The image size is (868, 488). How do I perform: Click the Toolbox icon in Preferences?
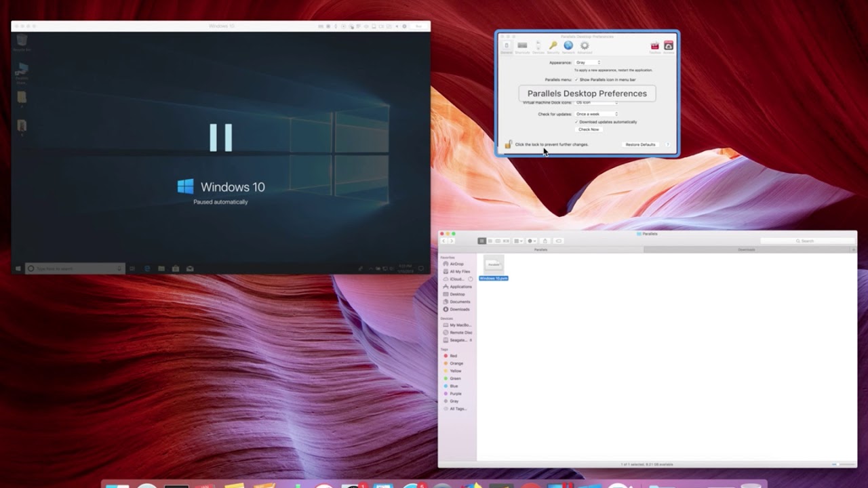click(654, 47)
